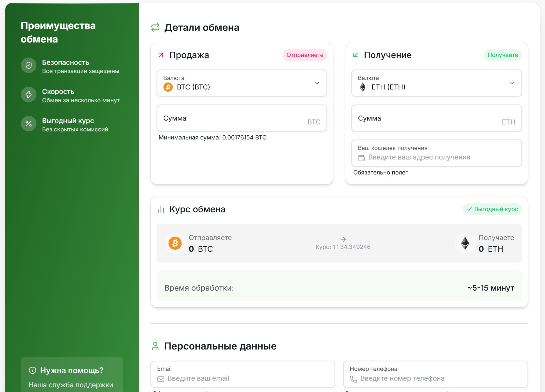Click the Bitcoin logo in the sell currency field
This screenshot has width=545, height=392.
tap(168, 87)
